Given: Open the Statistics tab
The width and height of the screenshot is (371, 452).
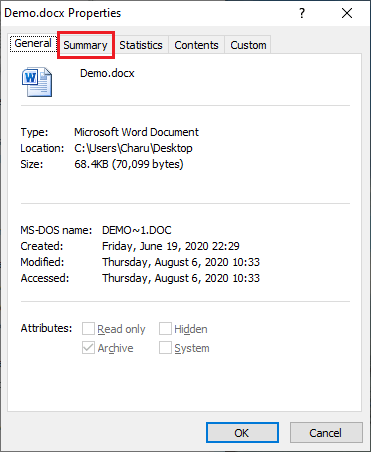Looking at the screenshot, I should tap(141, 45).
